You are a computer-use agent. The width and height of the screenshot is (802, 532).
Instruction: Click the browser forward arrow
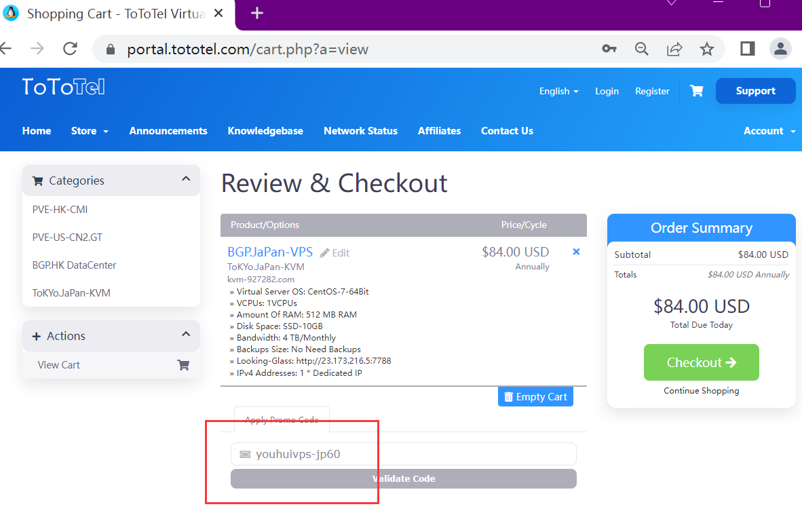pos(37,49)
